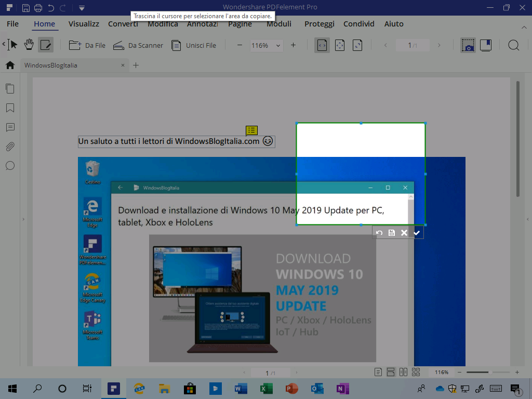Undo the last action from the title bar

(51, 8)
